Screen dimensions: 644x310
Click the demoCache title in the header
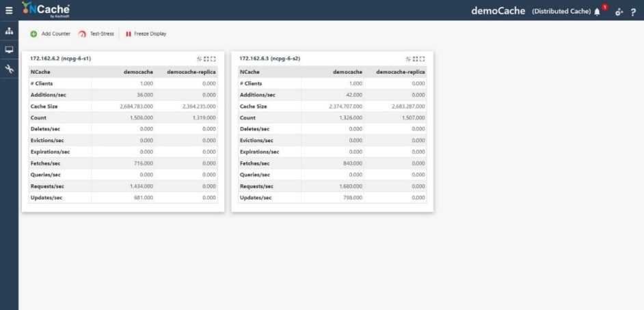(x=498, y=11)
